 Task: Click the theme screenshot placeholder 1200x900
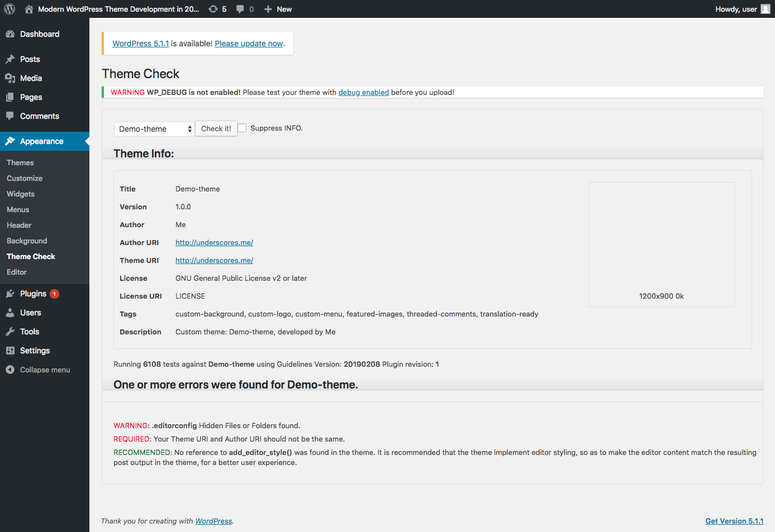(x=662, y=245)
